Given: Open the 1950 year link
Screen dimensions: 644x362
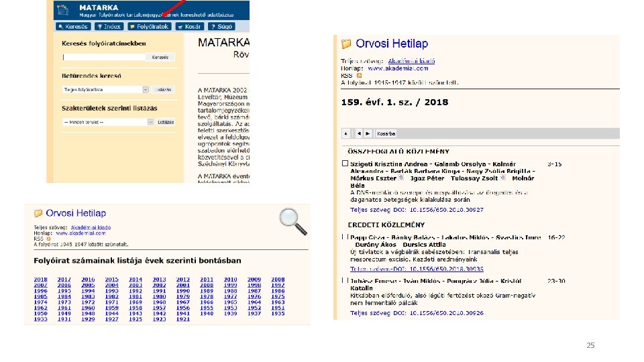Looking at the screenshot, I should click(x=41, y=314).
